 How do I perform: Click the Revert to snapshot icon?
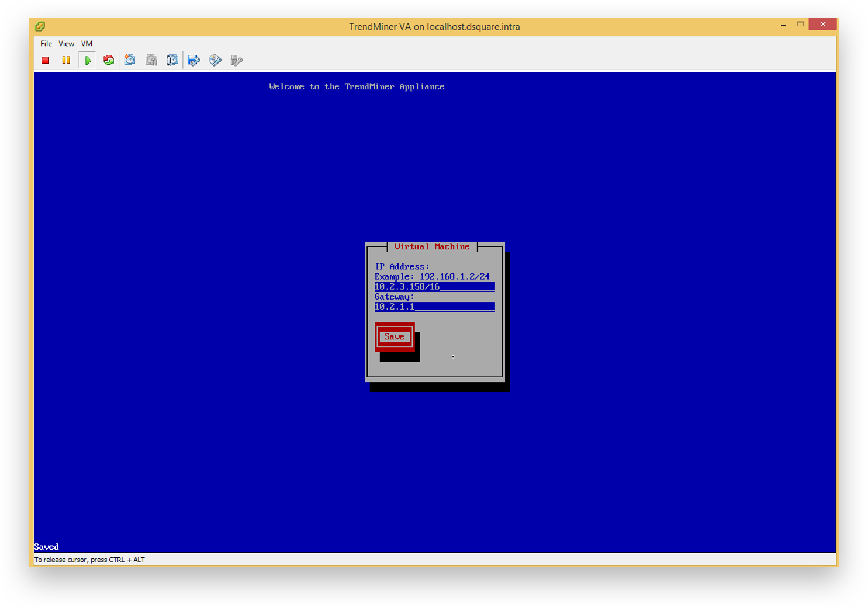[151, 60]
